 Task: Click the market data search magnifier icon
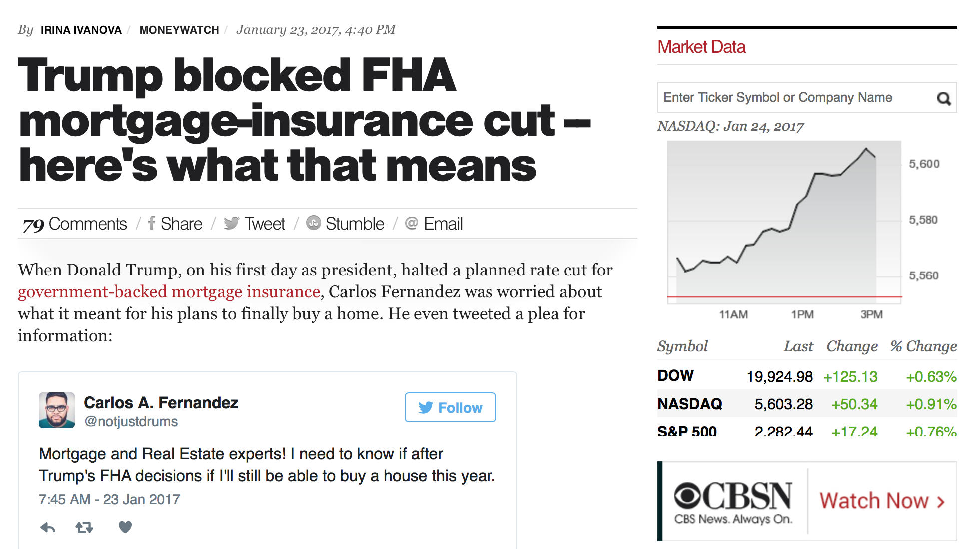943,98
